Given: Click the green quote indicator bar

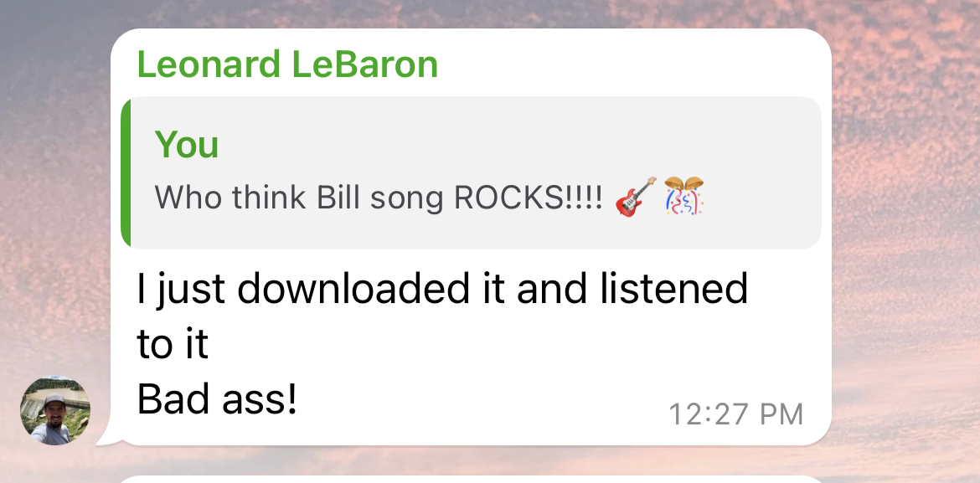Looking at the screenshot, I should (x=126, y=172).
